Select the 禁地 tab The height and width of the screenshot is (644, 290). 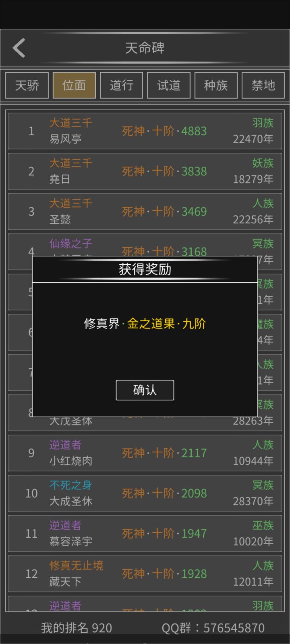(x=263, y=85)
